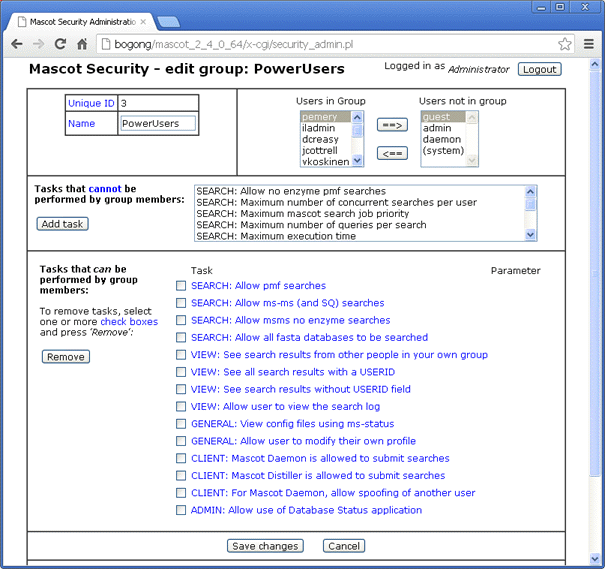Maximize the browser window
This screenshot has height=569, width=605.
point(560,7)
